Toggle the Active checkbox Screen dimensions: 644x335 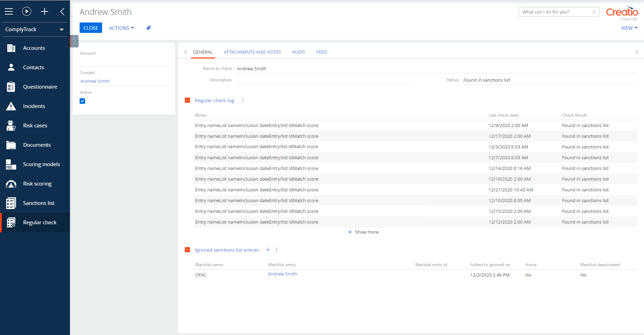82,101
